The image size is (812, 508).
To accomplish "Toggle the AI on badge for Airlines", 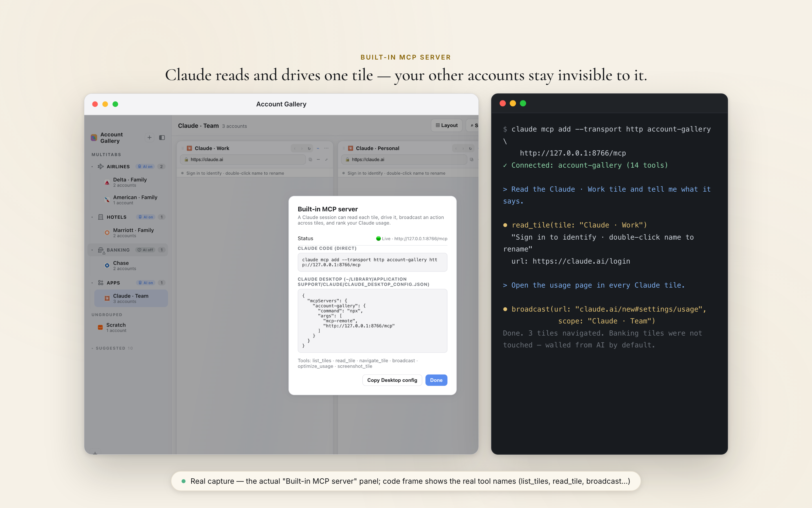I will [145, 167].
